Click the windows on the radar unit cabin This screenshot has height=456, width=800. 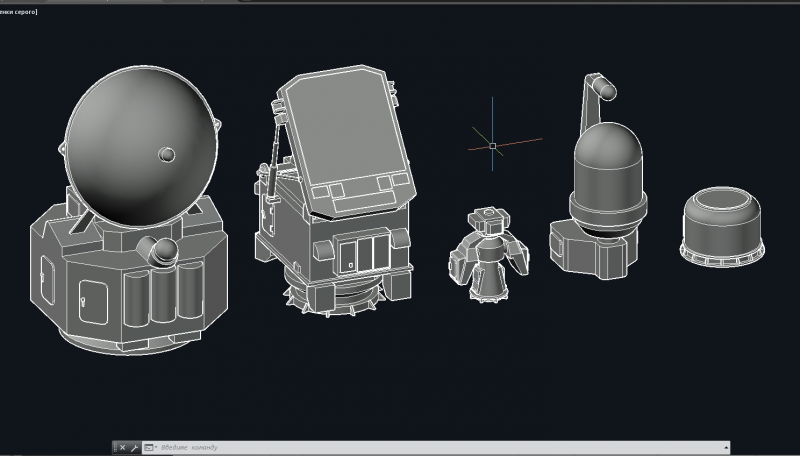click(x=362, y=252)
